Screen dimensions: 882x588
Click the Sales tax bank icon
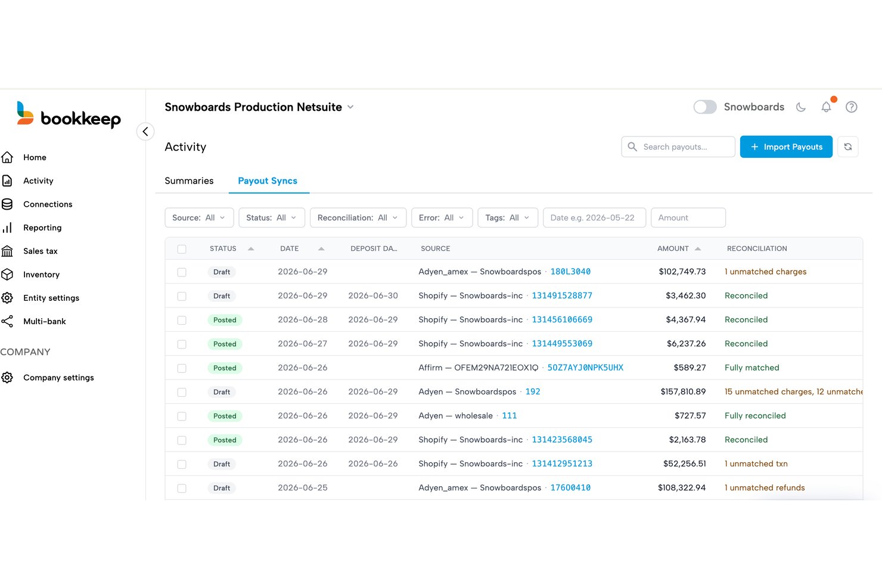7,251
